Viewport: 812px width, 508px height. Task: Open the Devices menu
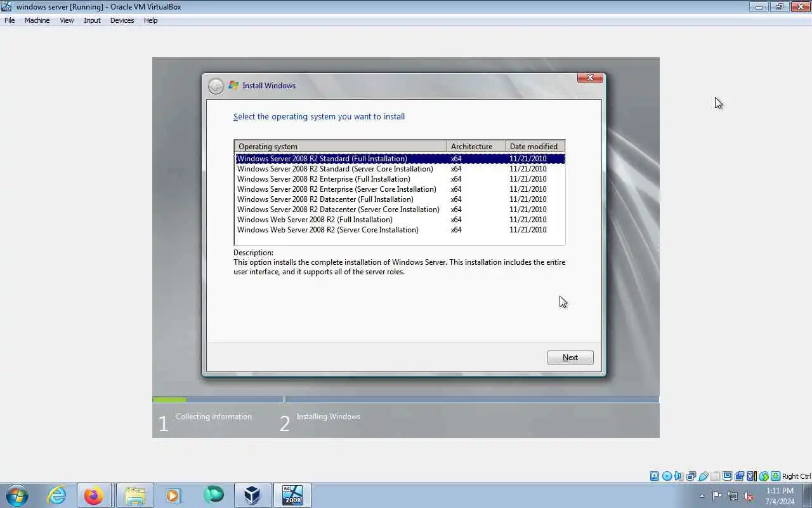coord(122,20)
